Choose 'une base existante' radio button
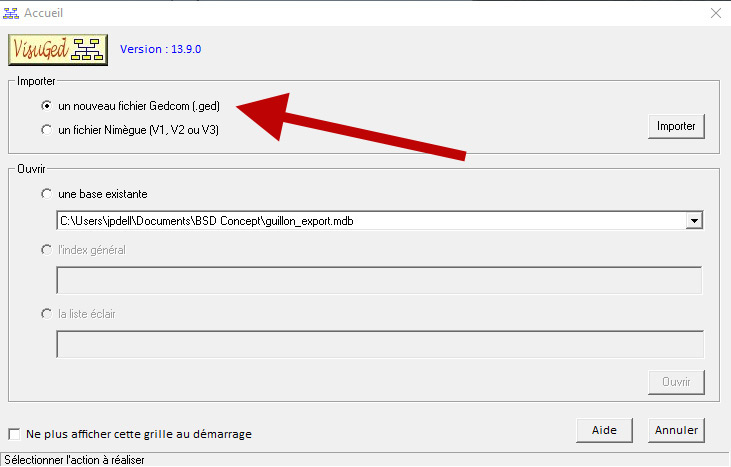This screenshot has width=731, height=467. [46, 193]
